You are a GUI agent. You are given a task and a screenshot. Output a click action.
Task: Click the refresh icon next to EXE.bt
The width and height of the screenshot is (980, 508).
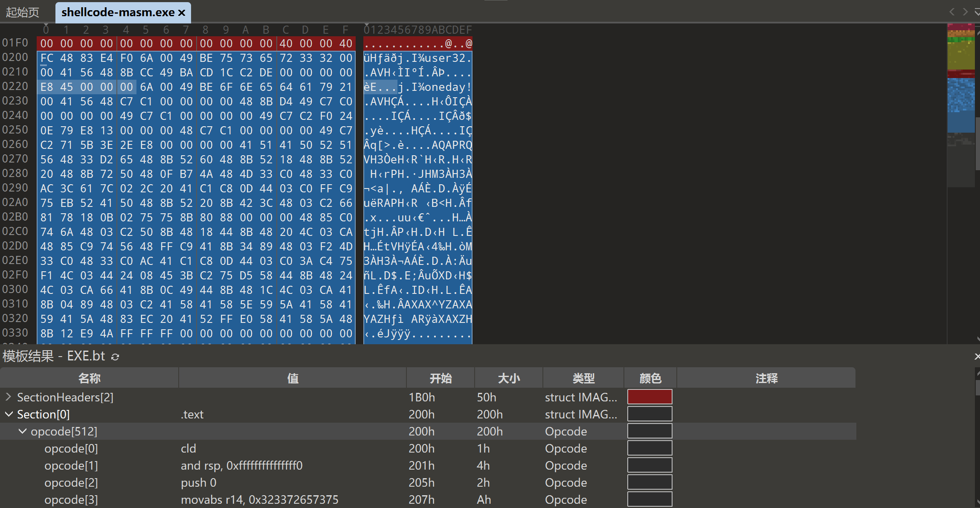click(115, 357)
